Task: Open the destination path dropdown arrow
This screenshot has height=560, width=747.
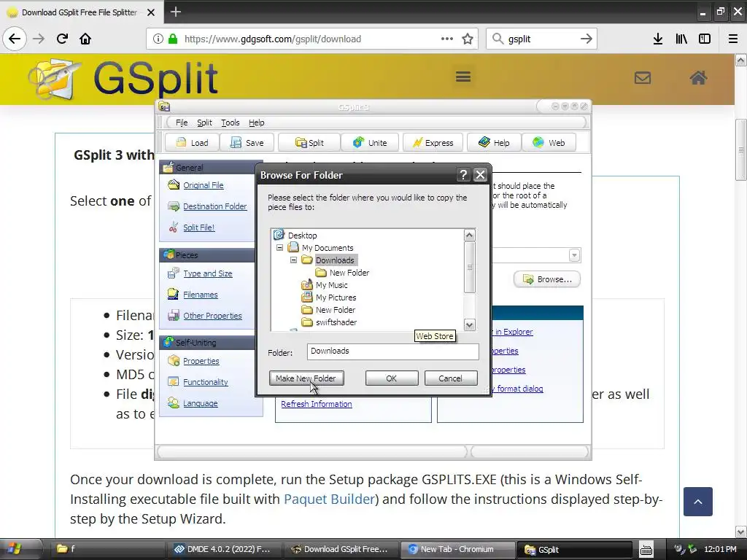Action: tap(574, 255)
